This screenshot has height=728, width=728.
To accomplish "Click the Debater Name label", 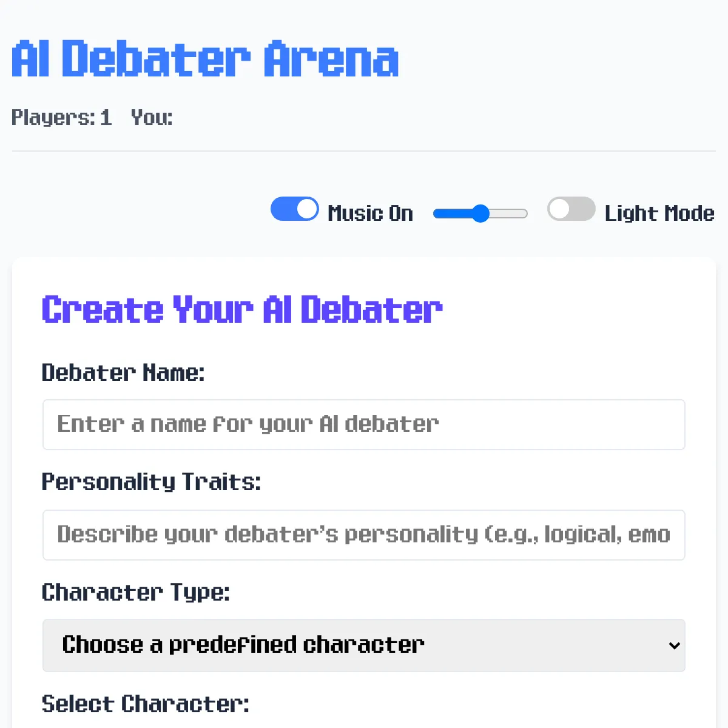I will click(x=123, y=372).
